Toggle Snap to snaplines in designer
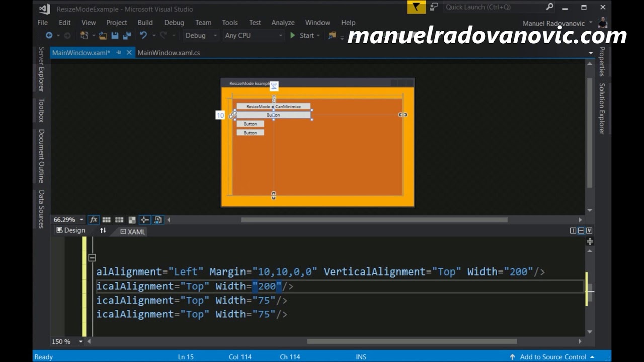644x362 pixels. (x=144, y=220)
